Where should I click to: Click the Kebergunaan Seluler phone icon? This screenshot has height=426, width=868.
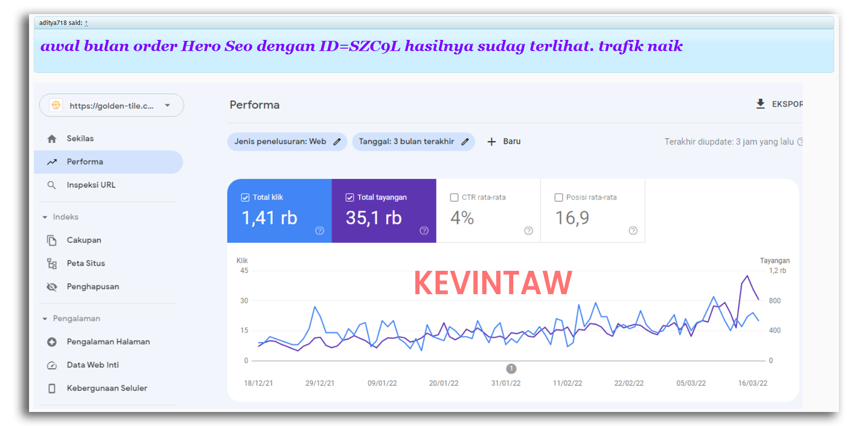(x=52, y=389)
